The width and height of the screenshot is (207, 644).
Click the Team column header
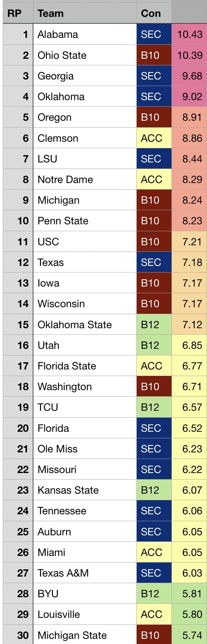pyautogui.click(x=51, y=13)
